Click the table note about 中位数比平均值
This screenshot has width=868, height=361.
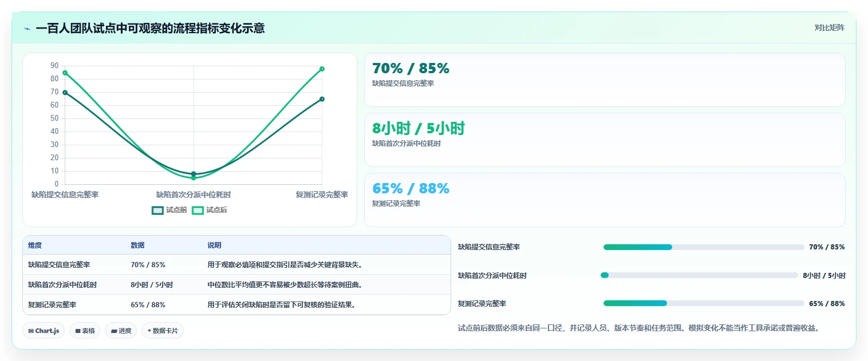tap(285, 285)
